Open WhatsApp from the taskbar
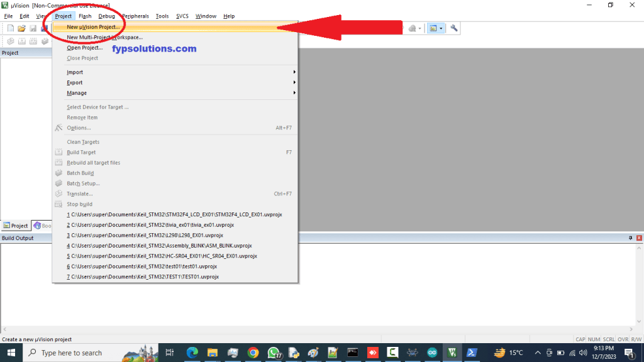 pos(274,353)
